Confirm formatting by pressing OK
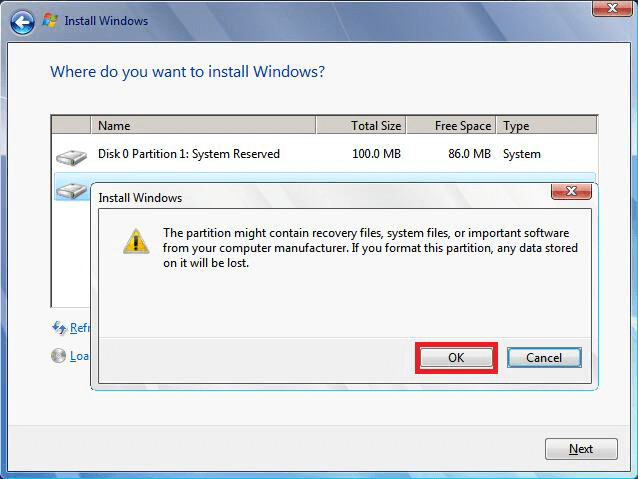The image size is (638, 479). pyautogui.click(x=456, y=358)
